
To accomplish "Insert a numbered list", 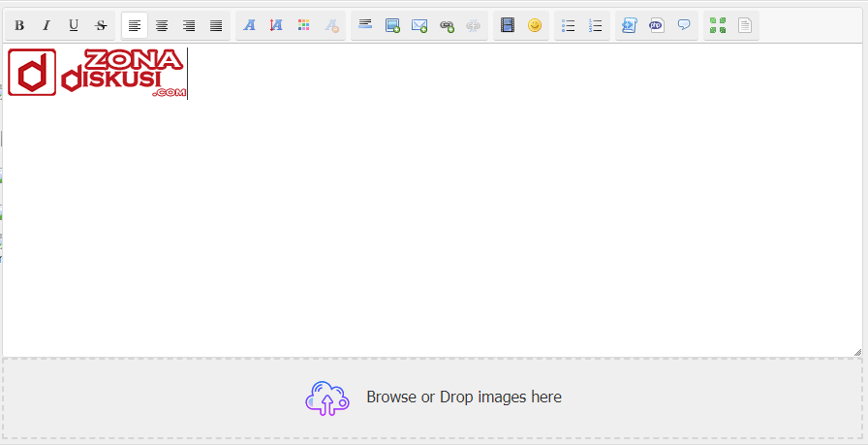I will (595, 25).
